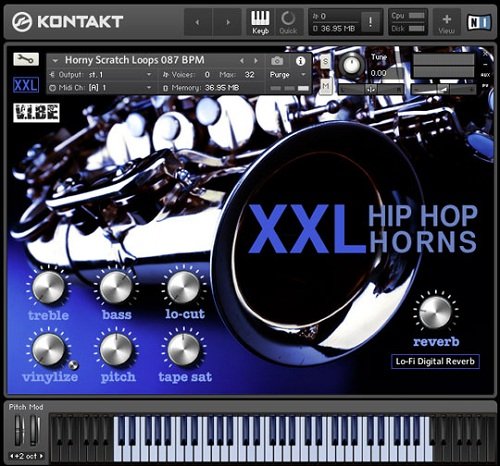The width and height of the screenshot is (500, 466).
Task: Select next instrument next to Horny Scratch Loops
Action: click(x=256, y=61)
